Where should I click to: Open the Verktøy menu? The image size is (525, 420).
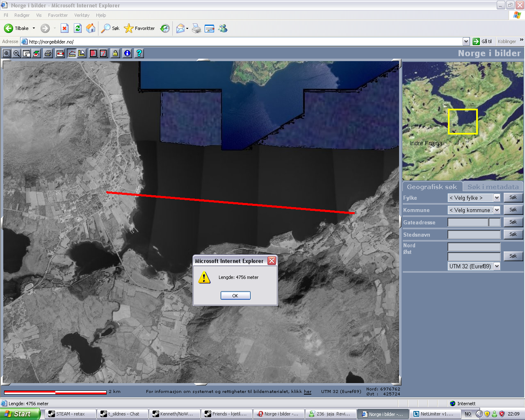[x=82, y=15]
